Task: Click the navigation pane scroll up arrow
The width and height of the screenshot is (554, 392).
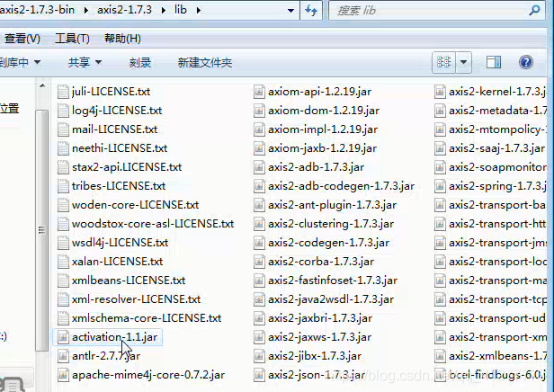Action: 42,85
